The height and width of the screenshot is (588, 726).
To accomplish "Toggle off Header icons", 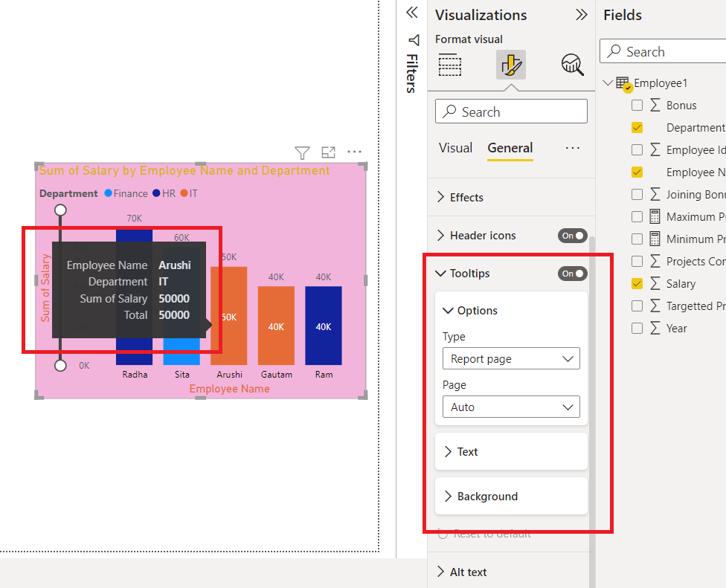I will click(572, 236).
